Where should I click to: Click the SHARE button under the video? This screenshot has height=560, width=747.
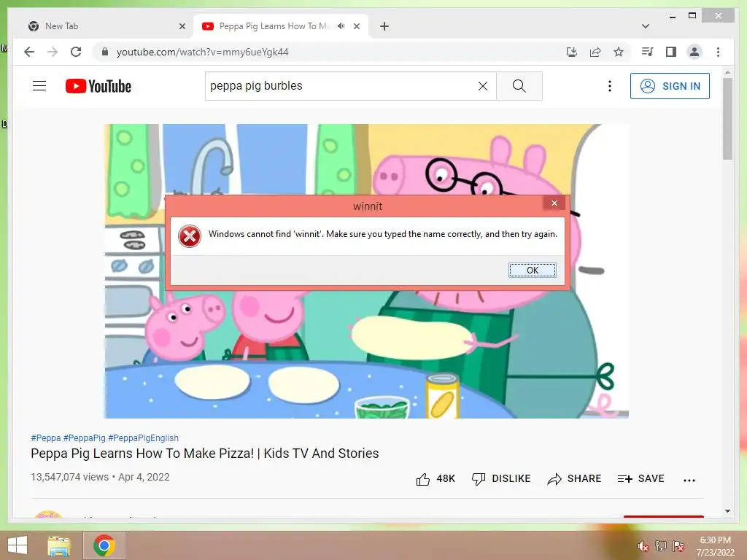pos(574,478)
